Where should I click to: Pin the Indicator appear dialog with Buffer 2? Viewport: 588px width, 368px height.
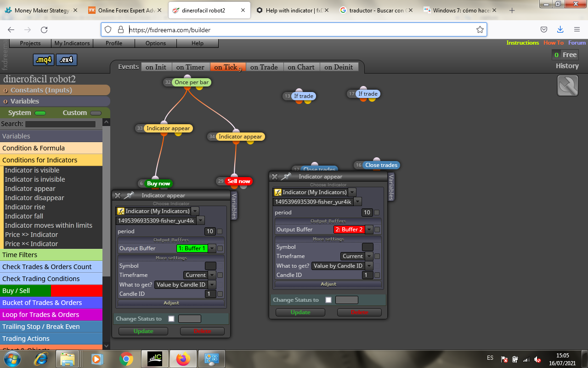286,177
